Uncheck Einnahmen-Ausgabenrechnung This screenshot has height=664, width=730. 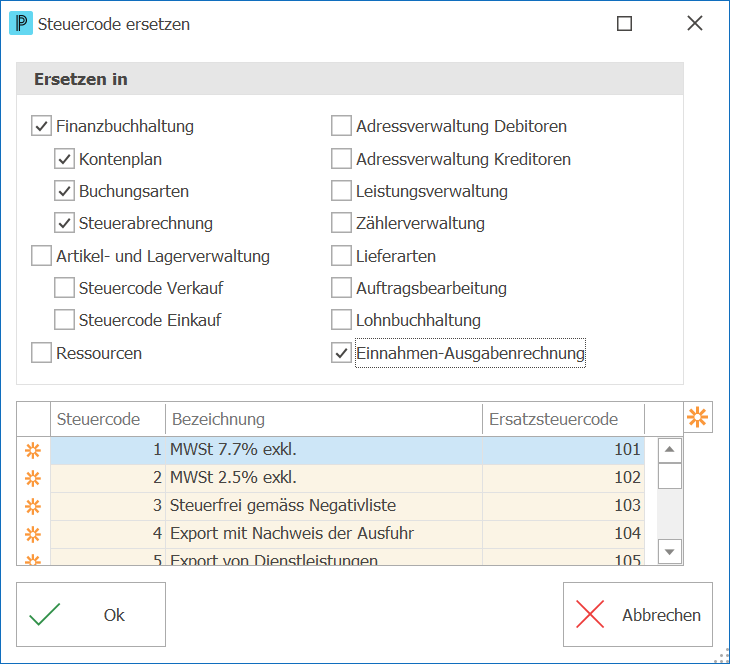pyautogui.click(x=341, y=353)
